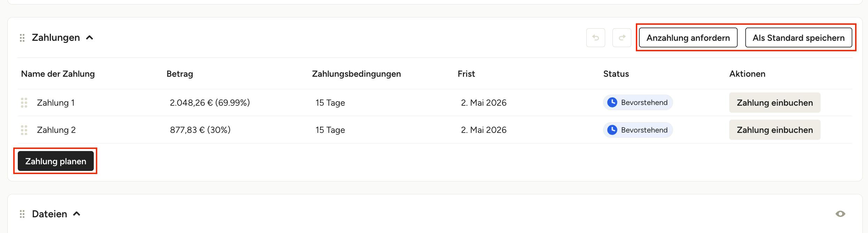Grab the Zahlungen section drag handle
Image resolution: width=868 pixels, height=233 pixels.
click(x=22, y=38)
